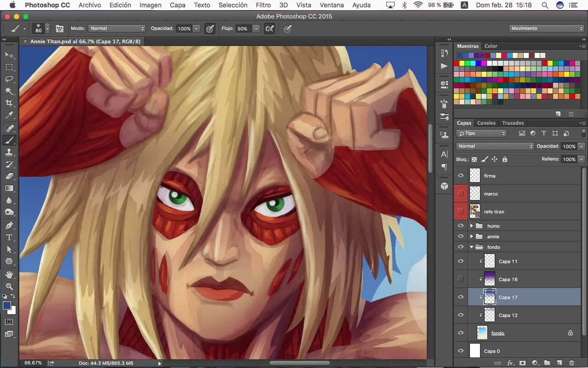588x368 pixels.
Task: Click the document zoom percentage field
Action: pyautogui.click(x=32, y=363)
